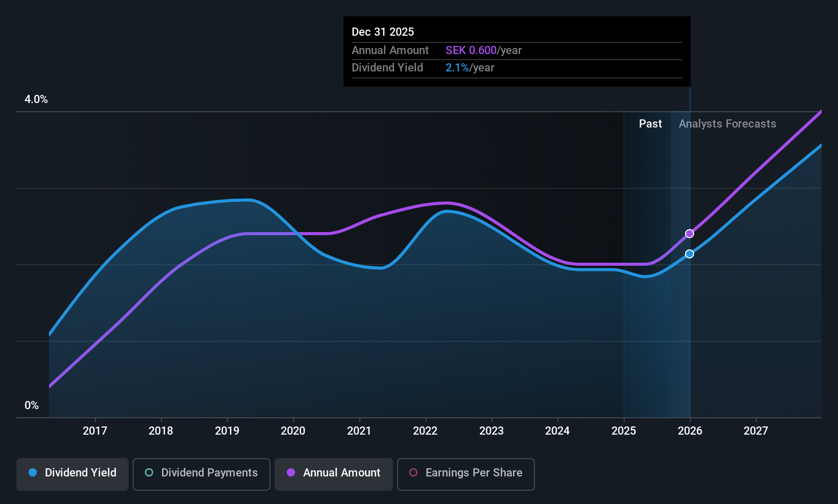Select the 2021 x-axis label

point(359,431)
